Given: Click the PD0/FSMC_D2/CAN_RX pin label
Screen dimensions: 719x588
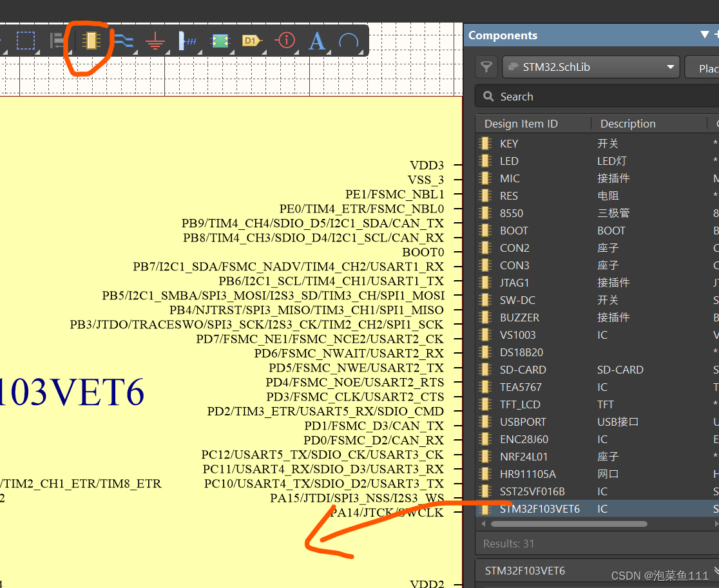Looking at the screenshot, I should click(x=373, y=441).
